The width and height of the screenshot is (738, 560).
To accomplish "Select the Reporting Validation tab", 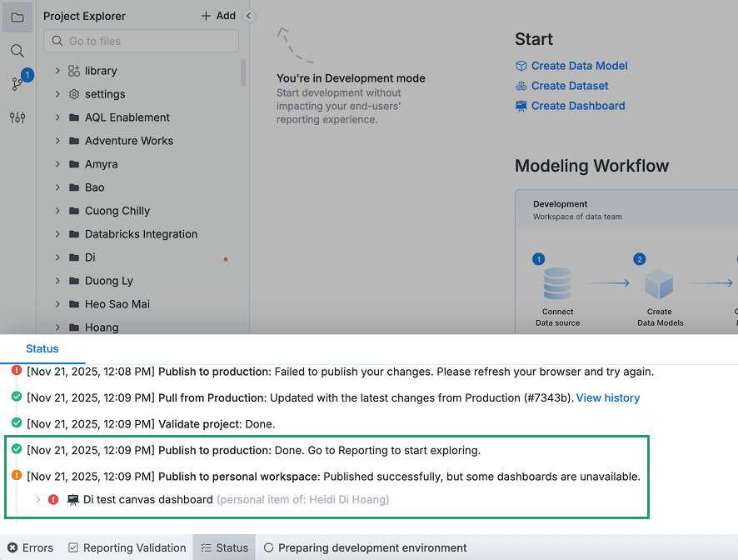I will tap(127, 547).
